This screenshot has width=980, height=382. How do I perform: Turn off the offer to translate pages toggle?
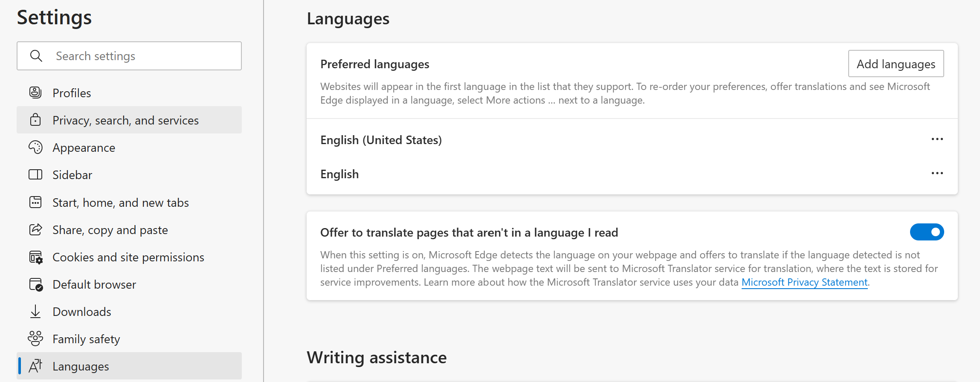(927, 232)
